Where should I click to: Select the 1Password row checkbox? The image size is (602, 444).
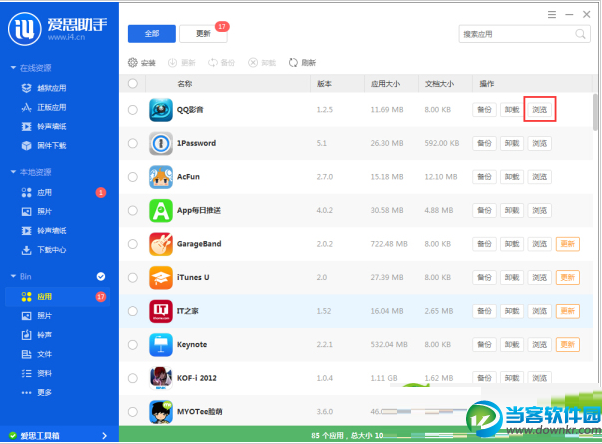(133, 143)
